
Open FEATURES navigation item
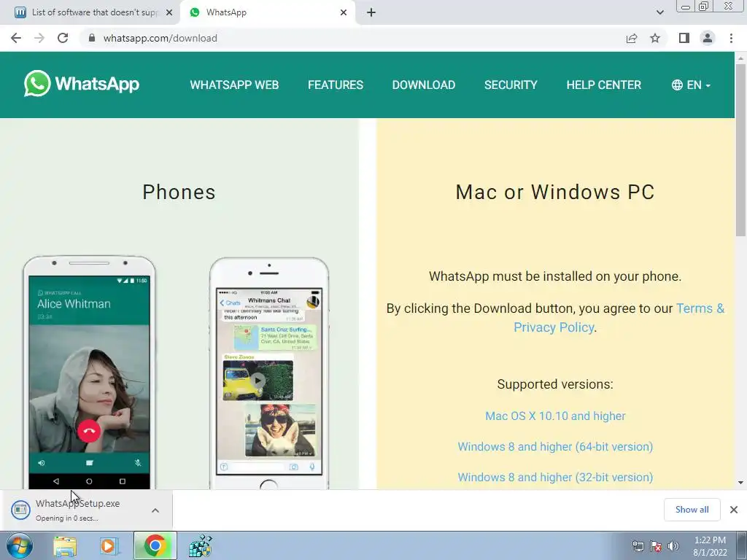336,85
